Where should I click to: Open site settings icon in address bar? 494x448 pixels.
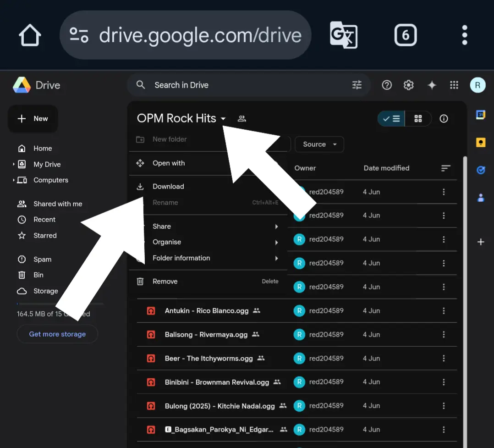[79, 35]
